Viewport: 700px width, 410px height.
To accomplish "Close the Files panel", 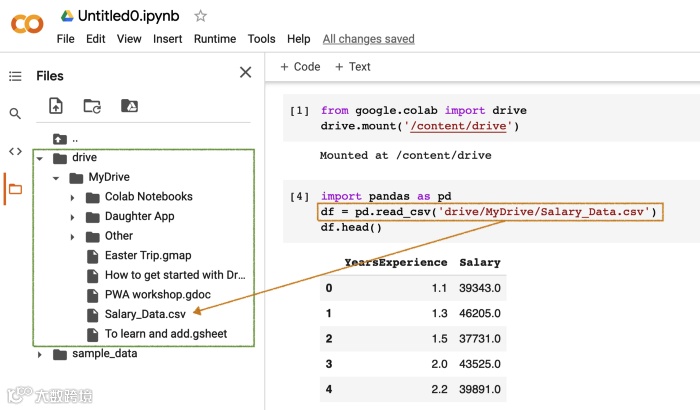I will pos(245,72).
